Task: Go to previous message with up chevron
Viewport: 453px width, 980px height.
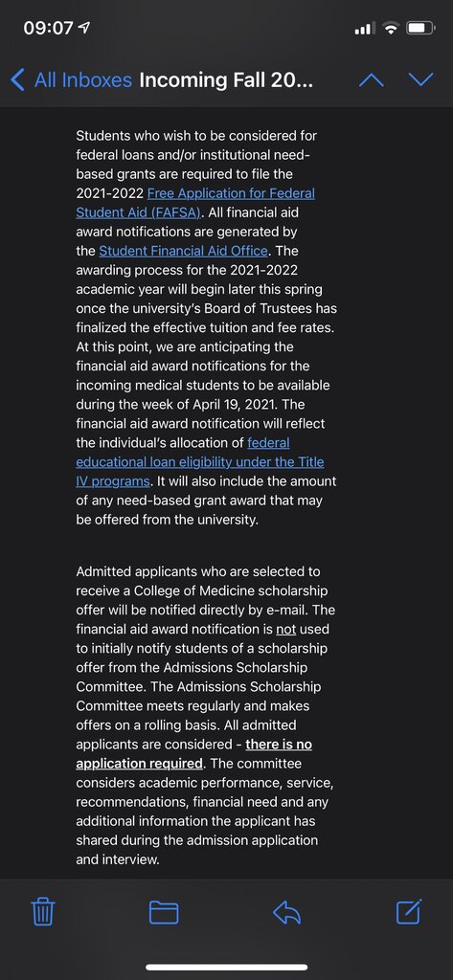Action: (371, 79)
